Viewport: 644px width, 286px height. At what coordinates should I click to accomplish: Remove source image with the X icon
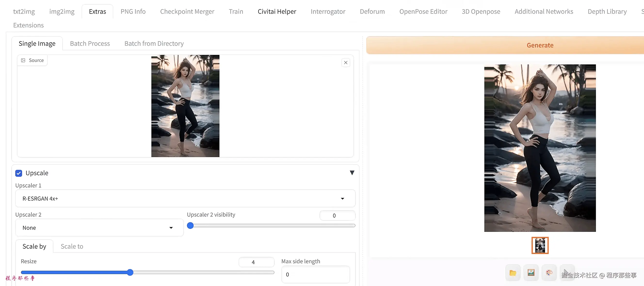346,63
